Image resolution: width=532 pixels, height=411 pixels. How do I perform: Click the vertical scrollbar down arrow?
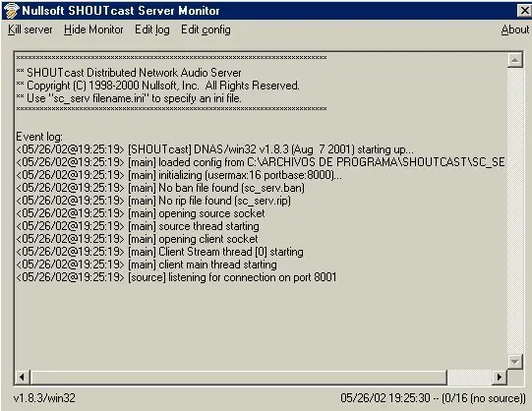[x=514, y=361]
